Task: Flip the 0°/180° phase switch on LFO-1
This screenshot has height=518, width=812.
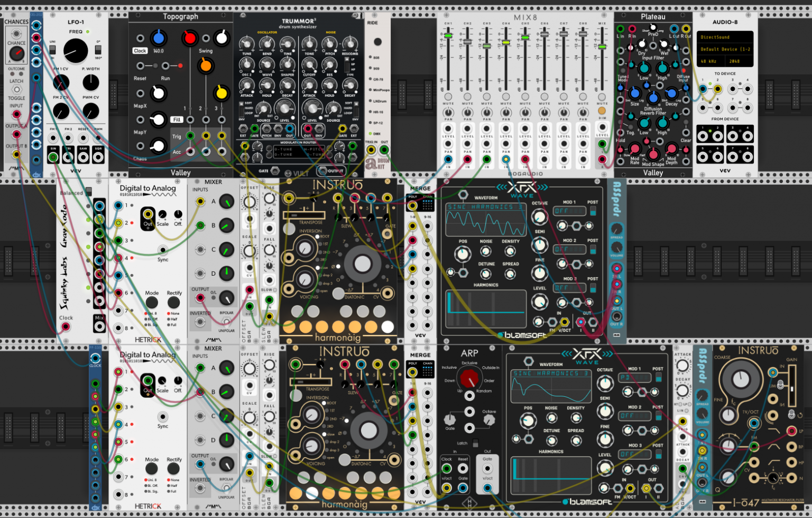Action: (98, 49)
